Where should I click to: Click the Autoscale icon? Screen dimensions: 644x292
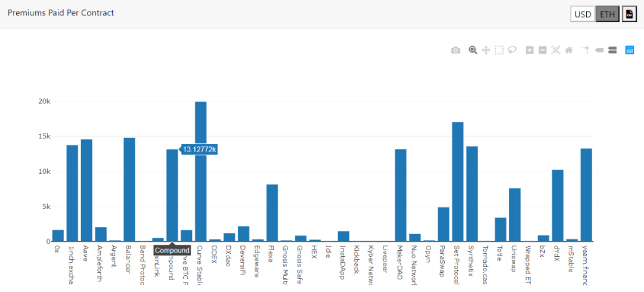pos(556,50)
